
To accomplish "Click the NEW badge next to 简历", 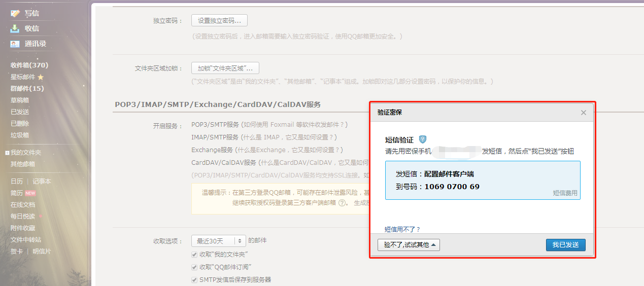I will (x=30, y=193).
